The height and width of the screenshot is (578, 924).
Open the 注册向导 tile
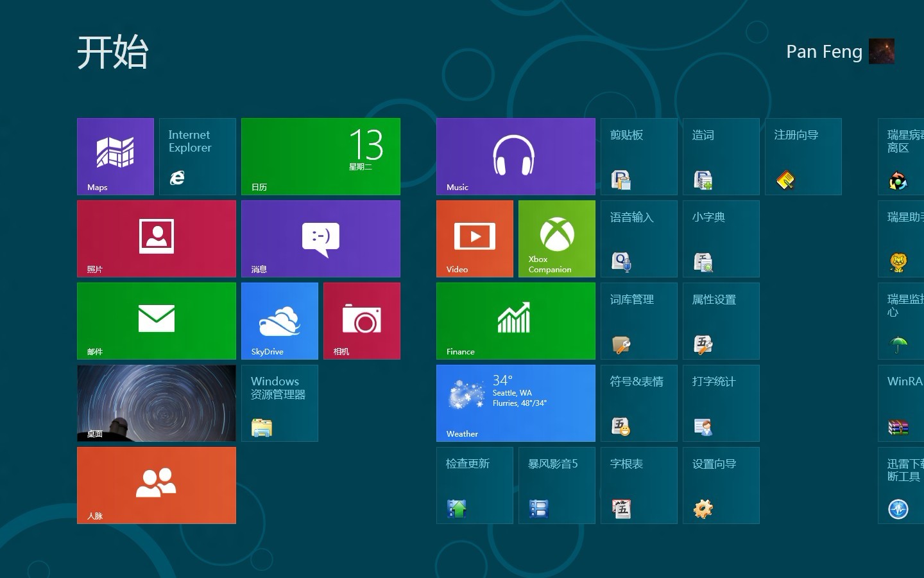803,157
